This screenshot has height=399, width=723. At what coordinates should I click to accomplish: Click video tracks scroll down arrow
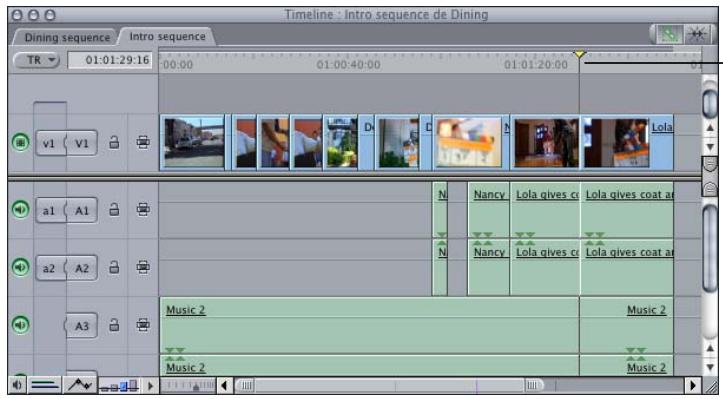click(x=710, y=147)
